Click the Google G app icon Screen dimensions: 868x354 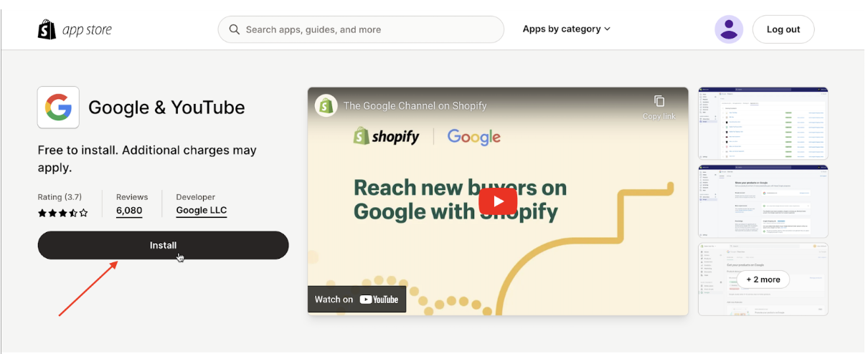pos(58,107)
